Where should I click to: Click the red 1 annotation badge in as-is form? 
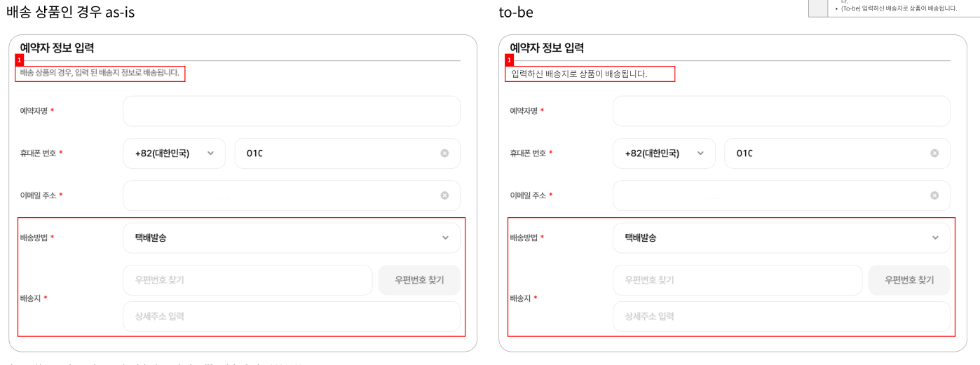20,61
